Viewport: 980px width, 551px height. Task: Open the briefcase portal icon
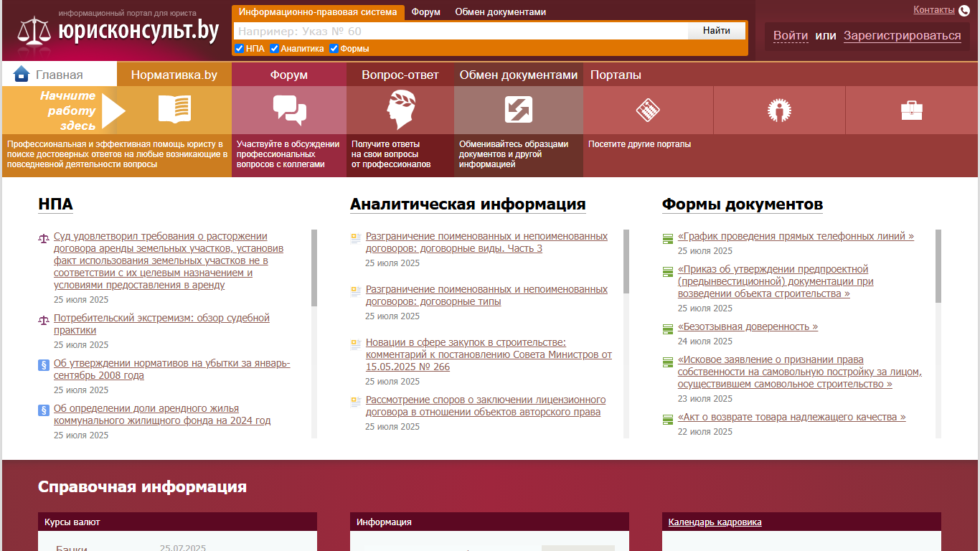pyautogui.click(x=911, y=110)
